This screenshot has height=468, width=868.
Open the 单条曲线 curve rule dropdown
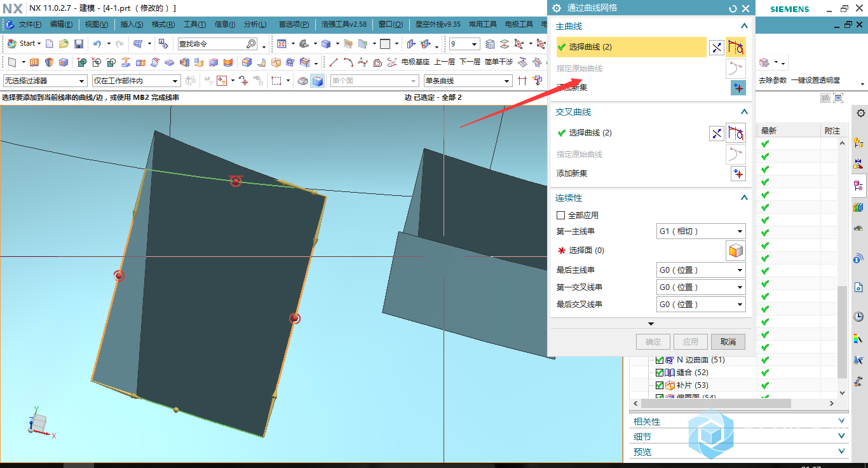[468, 81]
